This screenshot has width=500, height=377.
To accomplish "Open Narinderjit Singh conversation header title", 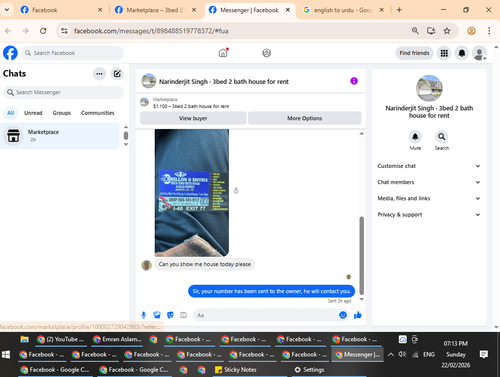I will [224, 82].
